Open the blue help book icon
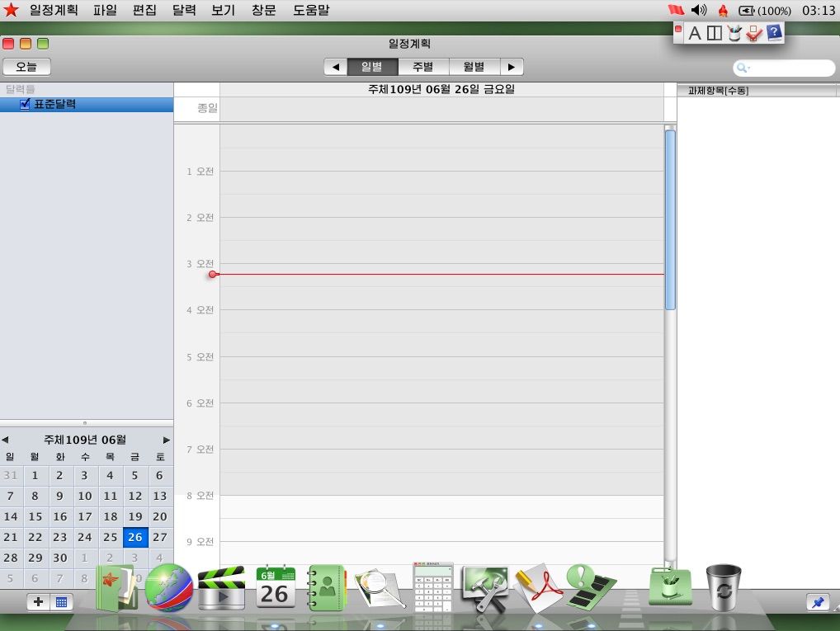Screen dimensions: 840x631 coord(774,33)
